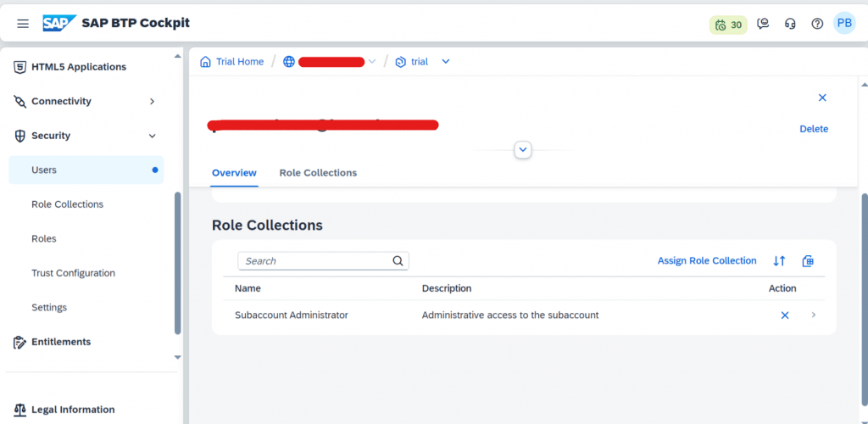Open the PB user profile avatar
The width and height of the screenshot is (868, 424).
click(844, 23)
